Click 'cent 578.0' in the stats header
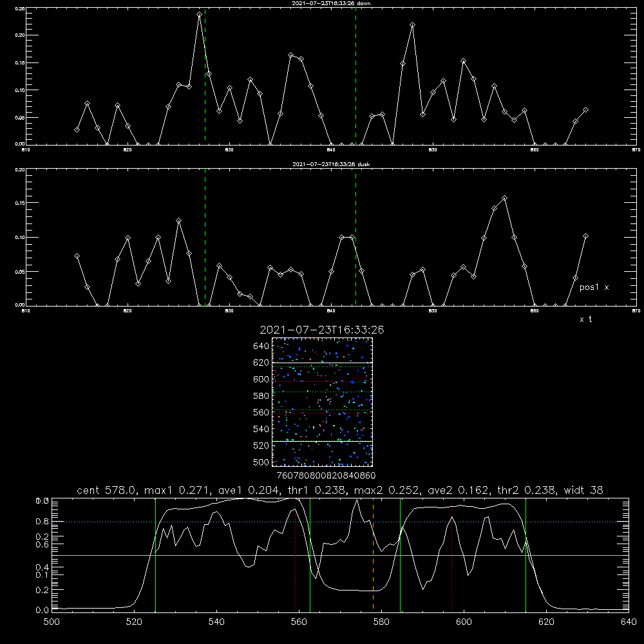The height and width of the screenshot is (644, 644). pos(108,490)
